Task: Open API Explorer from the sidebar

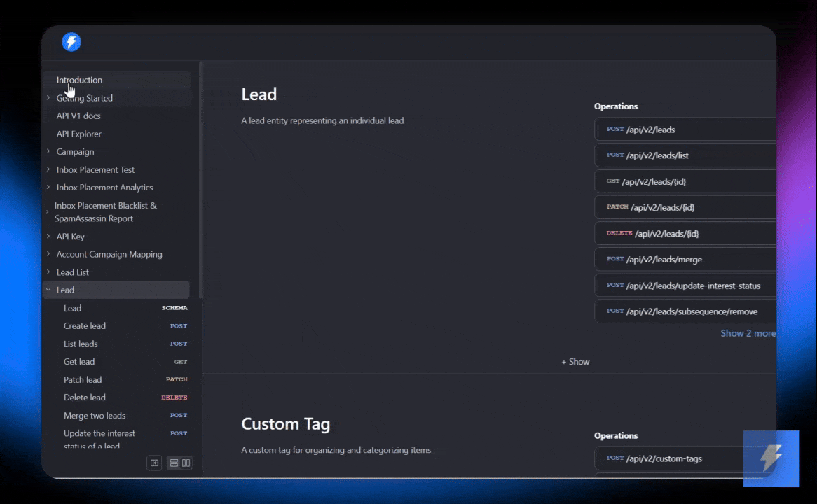Action: [x=78, y=134]
